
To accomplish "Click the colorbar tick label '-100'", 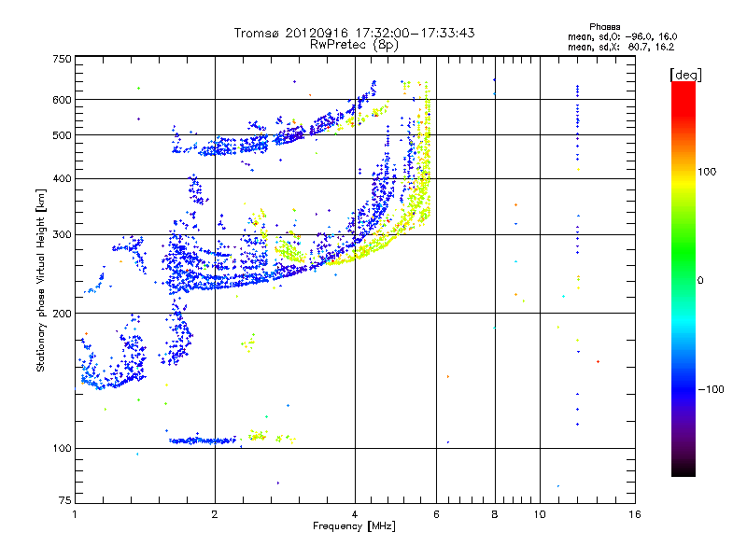I will point(711,389).
